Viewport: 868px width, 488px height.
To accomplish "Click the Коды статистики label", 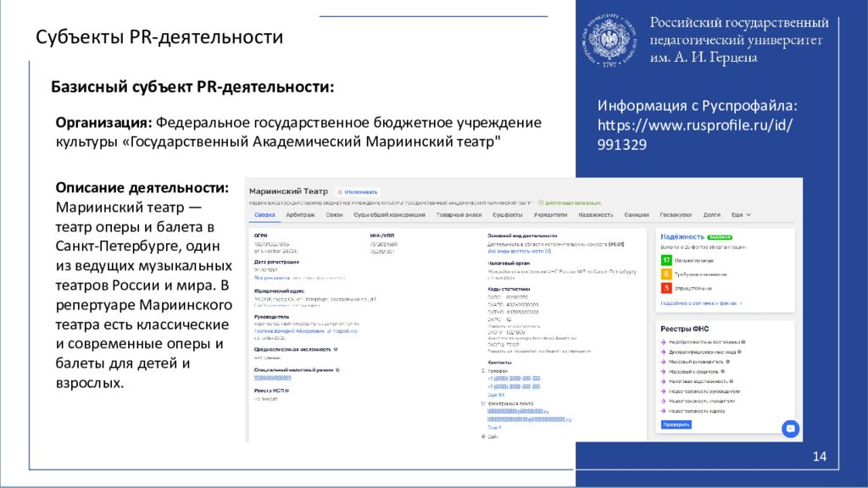I will click(x=509, y=289).
